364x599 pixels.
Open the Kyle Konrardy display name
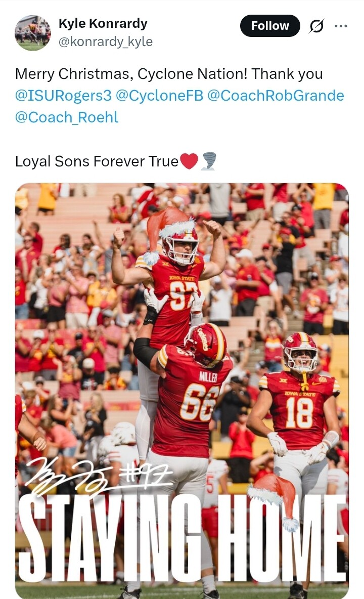click(103, 23)
